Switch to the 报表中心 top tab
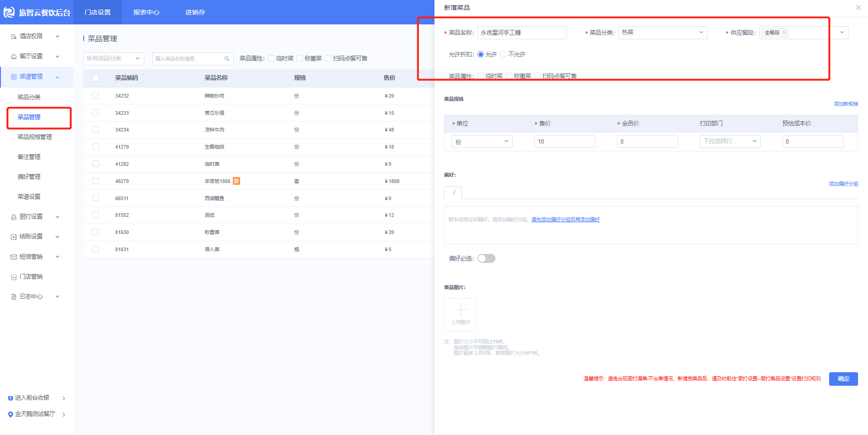 coord(146,12)
